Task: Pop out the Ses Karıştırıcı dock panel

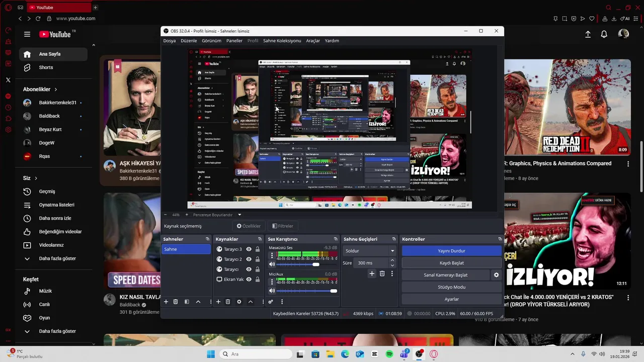Action: (x=336, y=239)
